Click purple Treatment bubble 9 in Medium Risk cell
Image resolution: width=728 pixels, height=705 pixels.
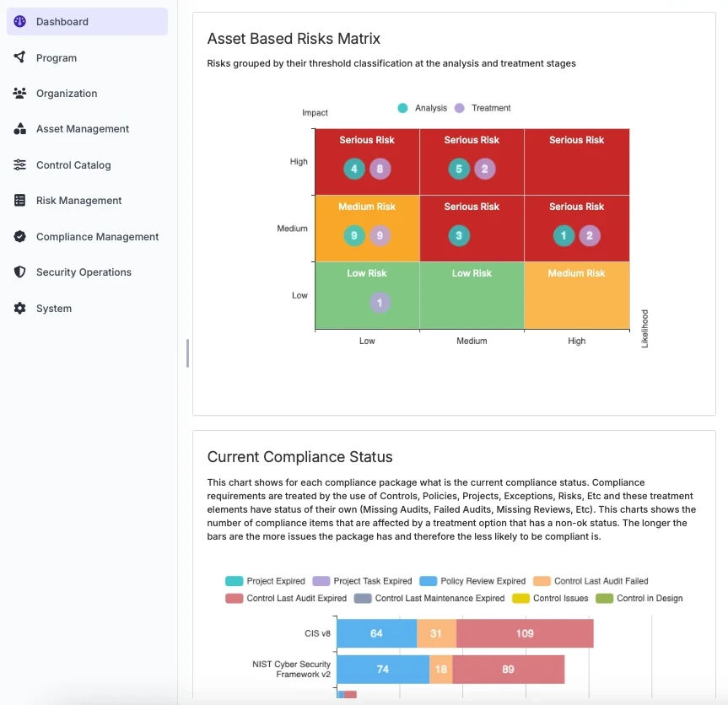point(380,235)
